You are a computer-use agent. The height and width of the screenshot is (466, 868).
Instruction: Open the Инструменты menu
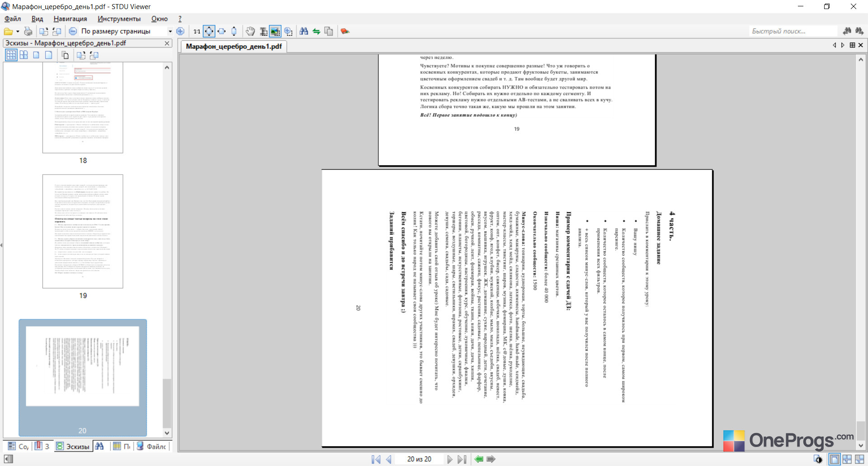(x=119, y=19)
